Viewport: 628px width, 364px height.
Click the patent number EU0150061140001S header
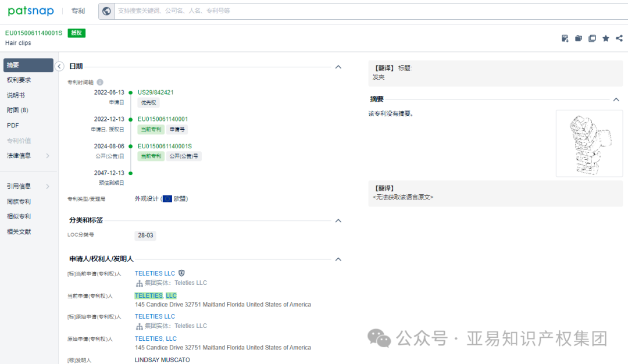click(34, 33)
